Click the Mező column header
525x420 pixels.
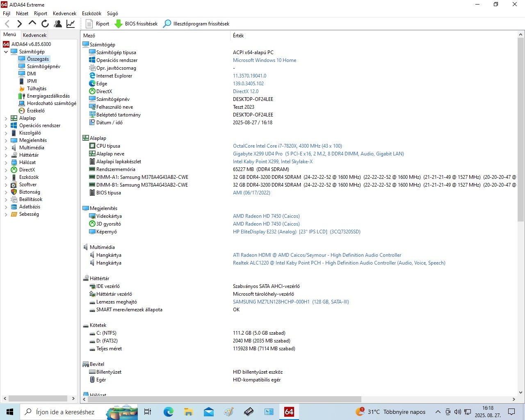point(156,36)
